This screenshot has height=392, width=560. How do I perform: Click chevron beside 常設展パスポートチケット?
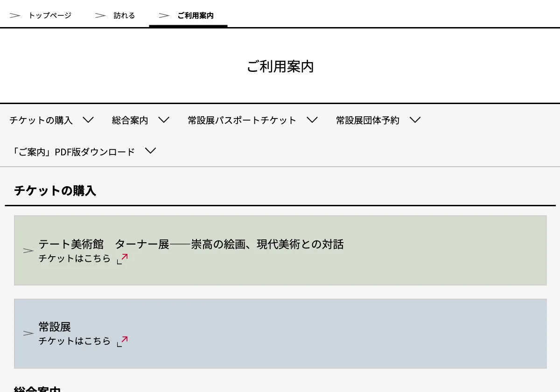pos(312,120)
